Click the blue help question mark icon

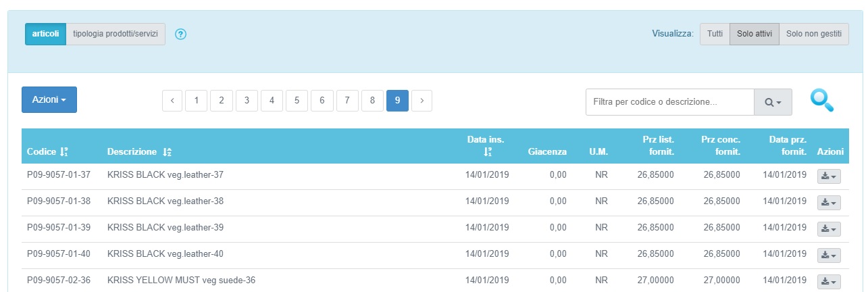tap(180, 34)
